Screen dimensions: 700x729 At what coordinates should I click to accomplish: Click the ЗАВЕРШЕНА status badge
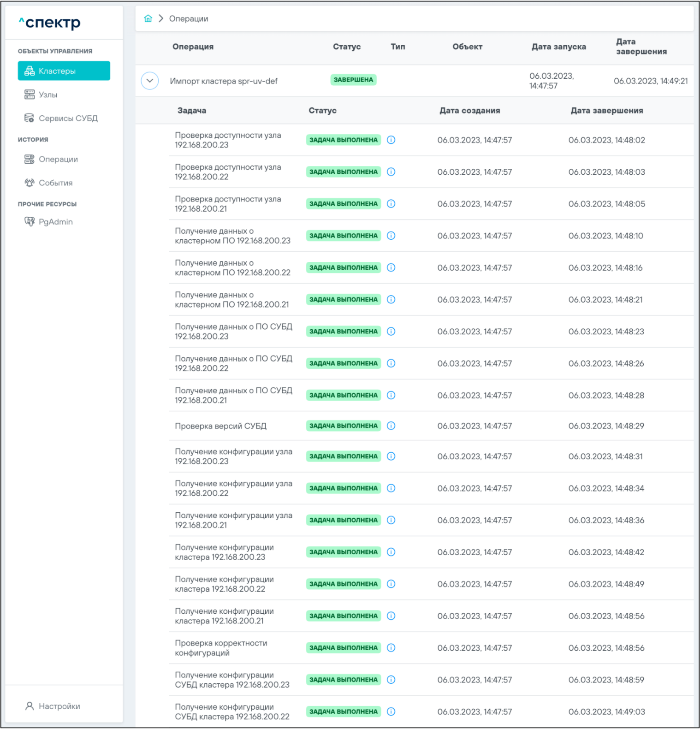(353, 80)
